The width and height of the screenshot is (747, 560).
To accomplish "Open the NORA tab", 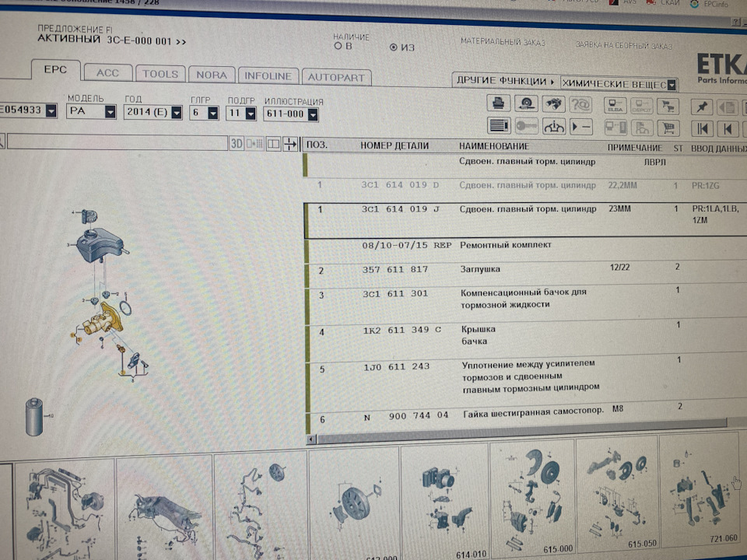I will point(212,75).
